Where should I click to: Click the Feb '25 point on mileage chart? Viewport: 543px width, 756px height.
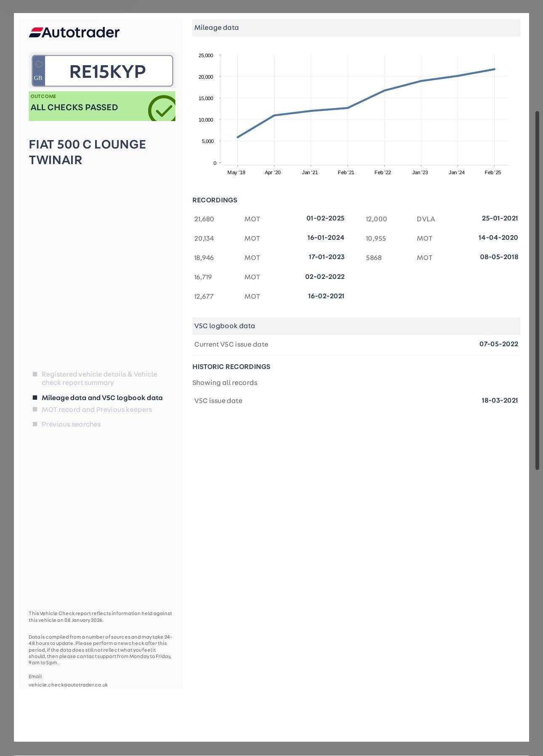494,69
